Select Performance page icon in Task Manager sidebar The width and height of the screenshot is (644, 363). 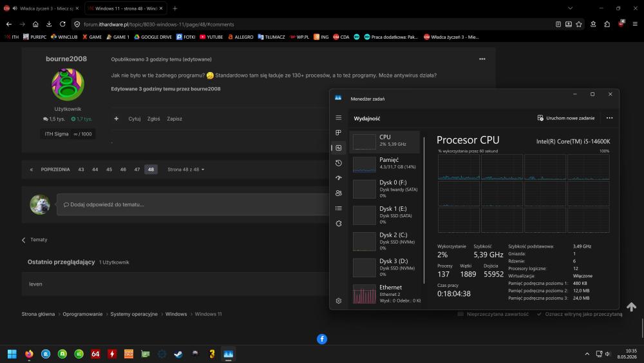339,148
